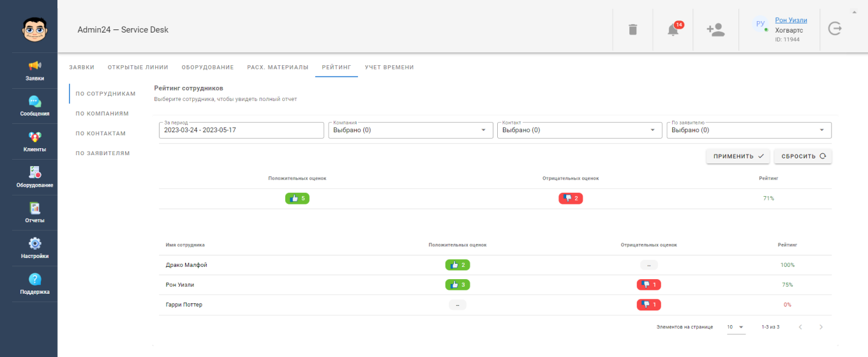
Task: Open Сообщения in the sidebar
Action: click(35, 102)
